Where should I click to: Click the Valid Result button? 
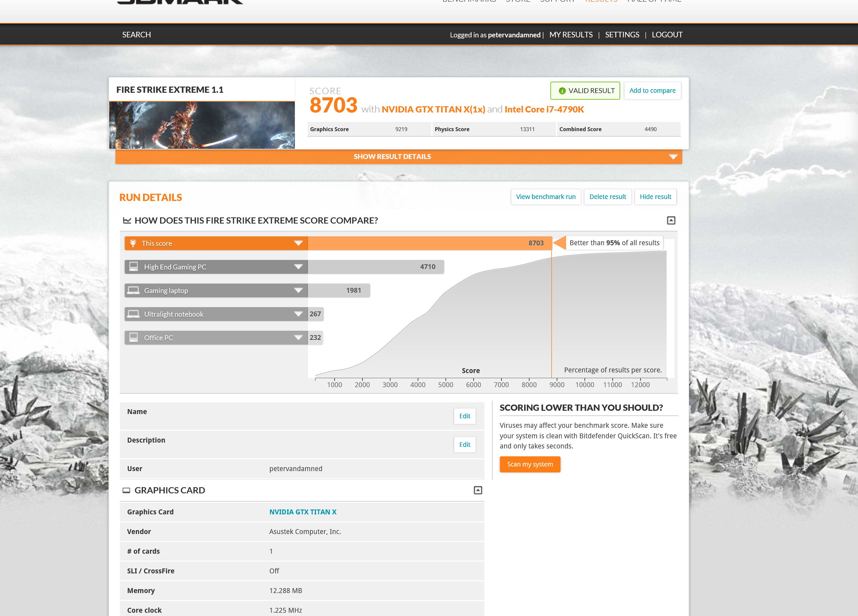point(585,91)
